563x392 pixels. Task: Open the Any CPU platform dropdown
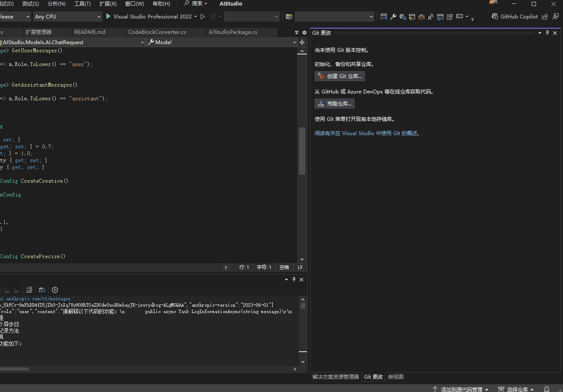(67, 16)
